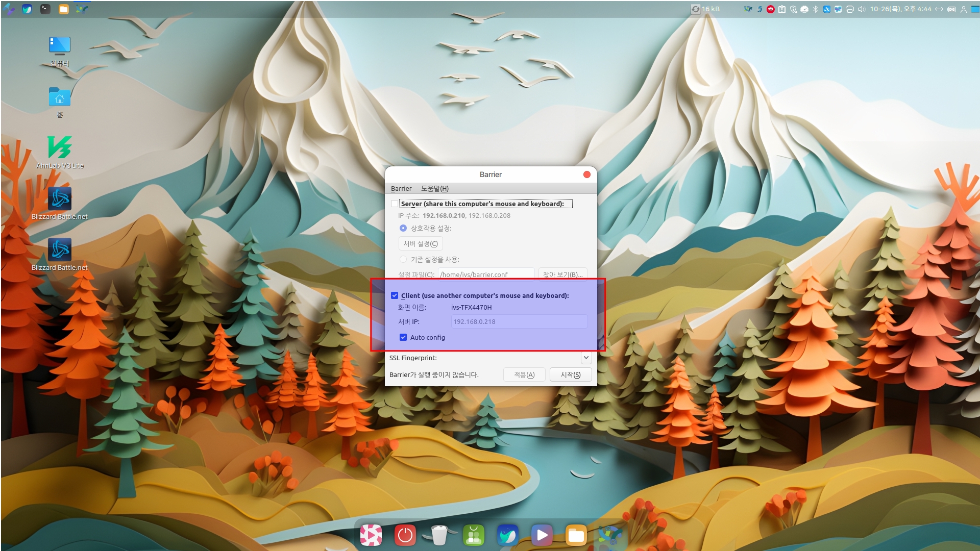Launch the green app store in dock
The height and width of the screenshot is (551, 980).
(x=473, y=535)
